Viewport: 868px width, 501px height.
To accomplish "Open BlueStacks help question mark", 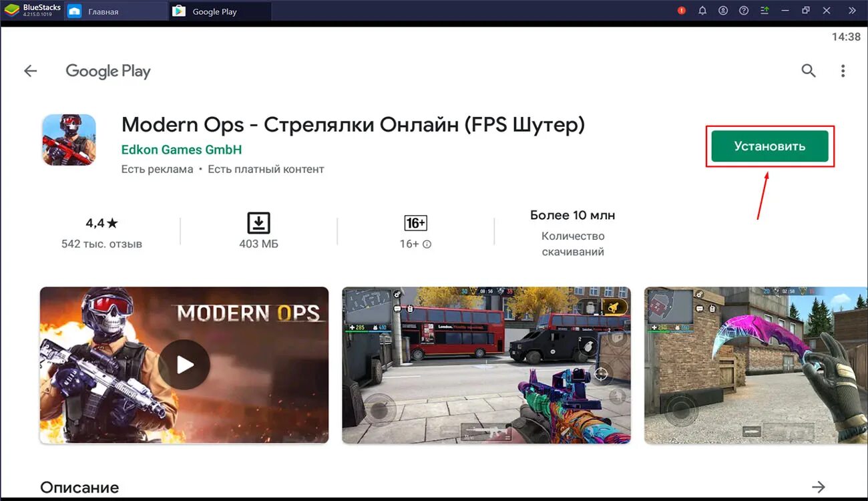I will pyautogui.click(x=744, y=11).
